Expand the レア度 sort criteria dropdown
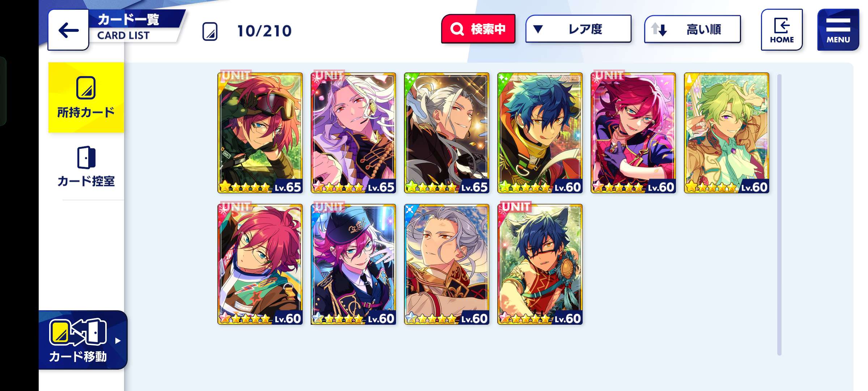The image size is (868, 391). [x=578, y=29]
